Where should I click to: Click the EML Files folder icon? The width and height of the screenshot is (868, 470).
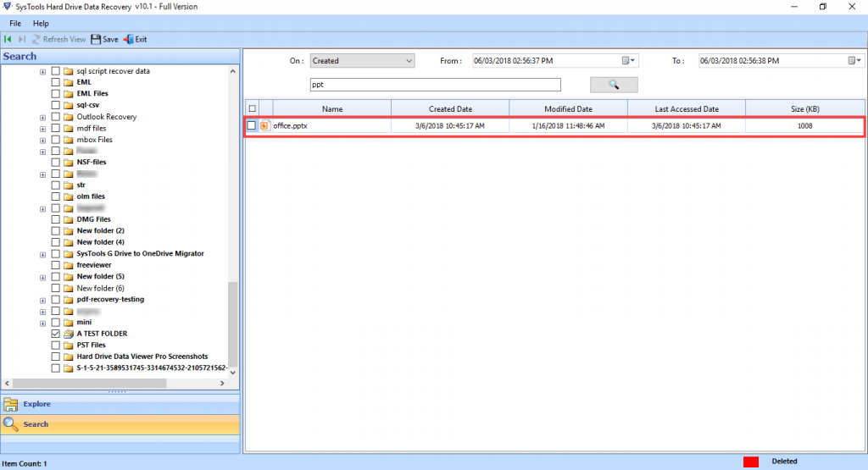tap(69, 93)
